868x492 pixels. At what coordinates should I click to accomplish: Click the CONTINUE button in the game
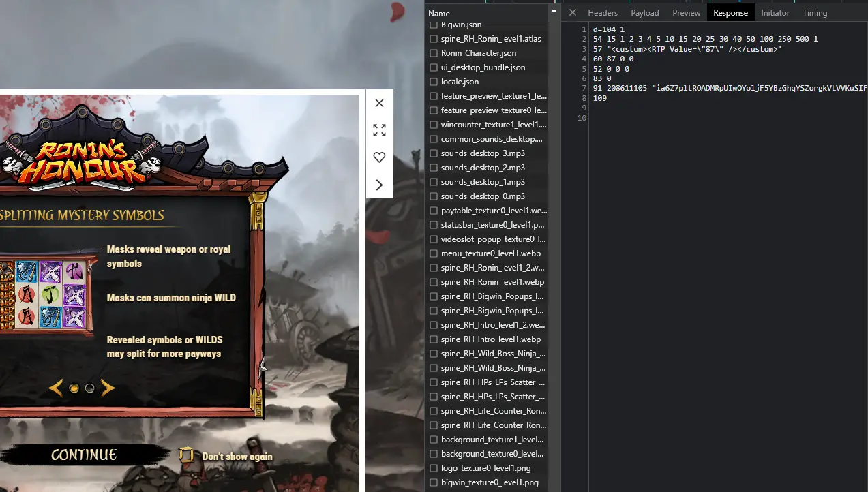[84, 455]
